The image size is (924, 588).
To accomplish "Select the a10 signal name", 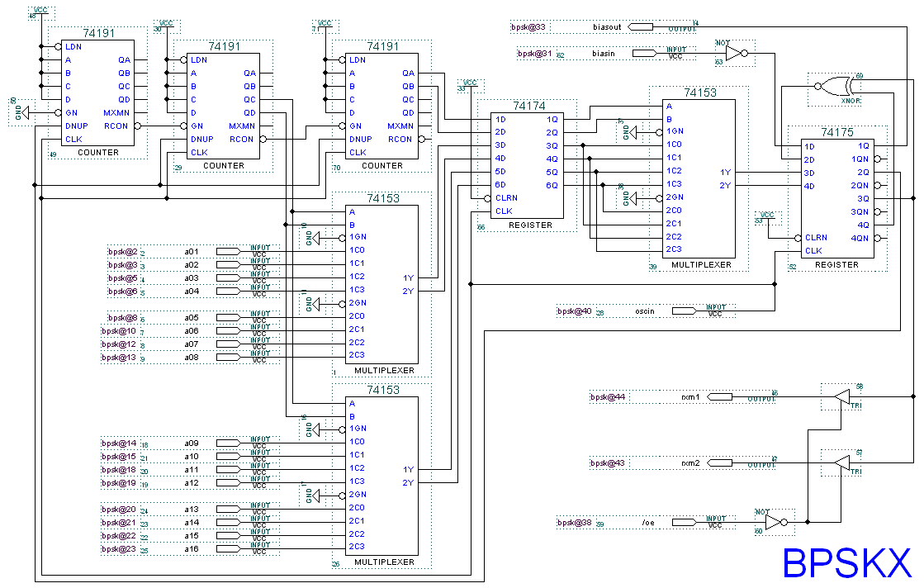I will (192, 457).
